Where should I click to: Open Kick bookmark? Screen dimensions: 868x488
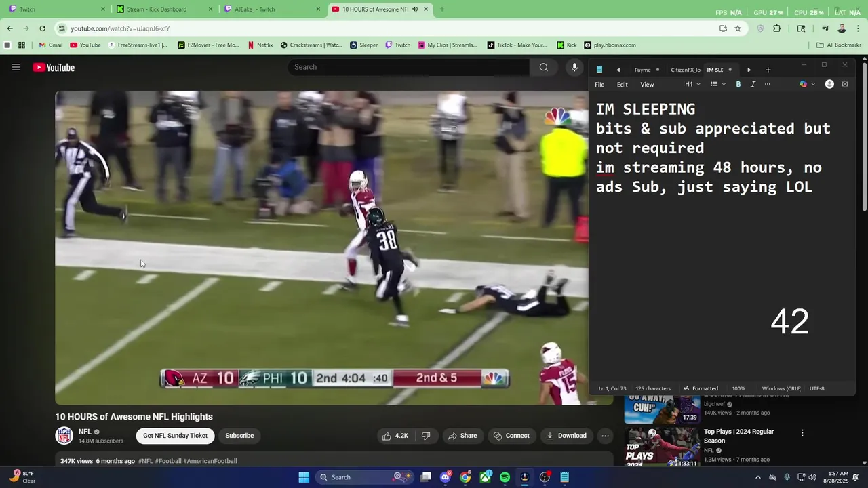click(x=567, y=45)
